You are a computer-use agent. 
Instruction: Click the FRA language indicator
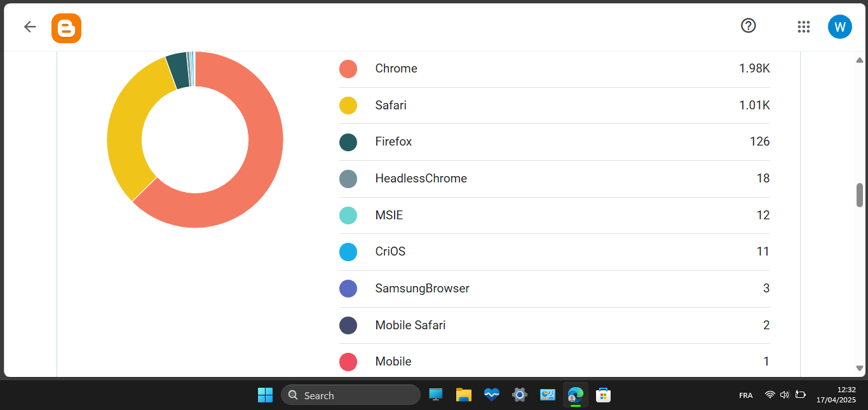(746, 395)
